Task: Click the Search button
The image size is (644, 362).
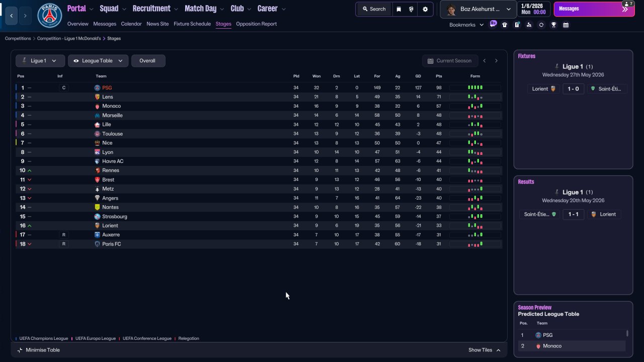Action: [373, 9]
